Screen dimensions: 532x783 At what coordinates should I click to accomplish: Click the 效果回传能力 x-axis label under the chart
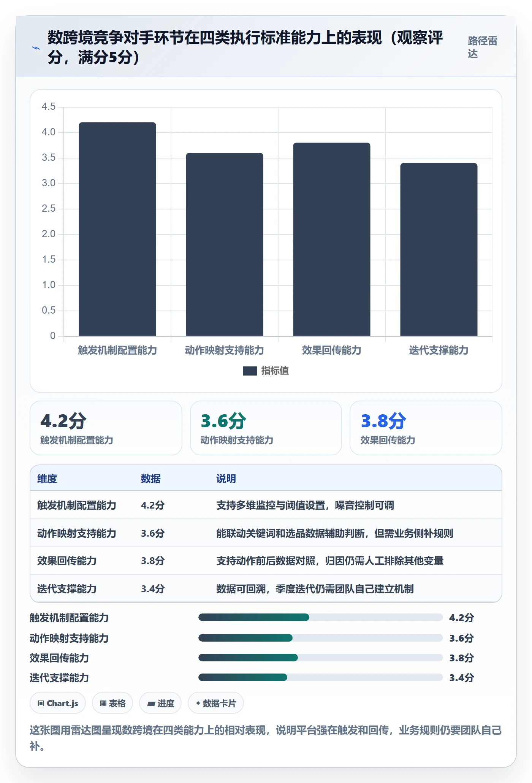pyautogui.click(x=332, y=350)
